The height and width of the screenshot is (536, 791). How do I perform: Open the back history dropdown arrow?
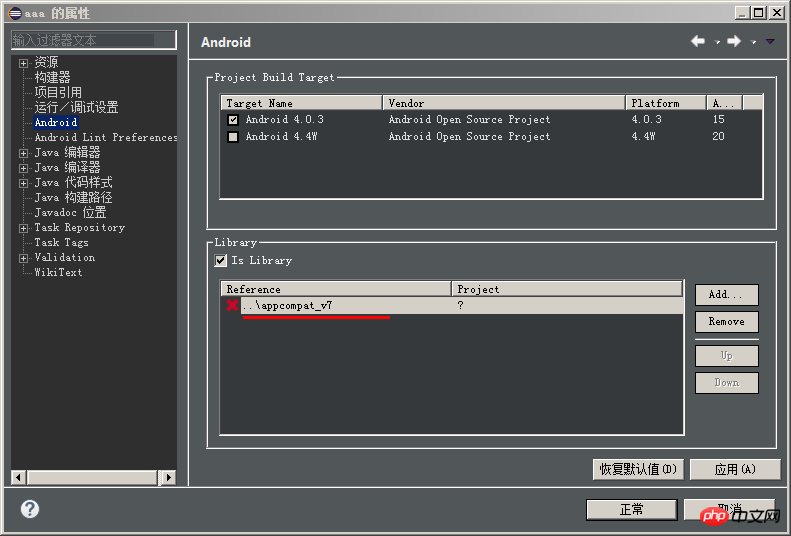pos(717,42)
